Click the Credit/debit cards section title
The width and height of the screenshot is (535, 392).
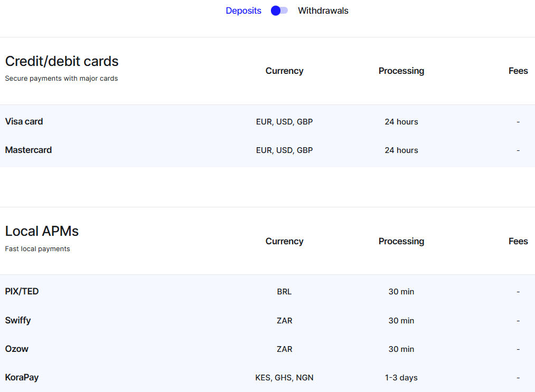pyautogui.click(x=62, y=61)
